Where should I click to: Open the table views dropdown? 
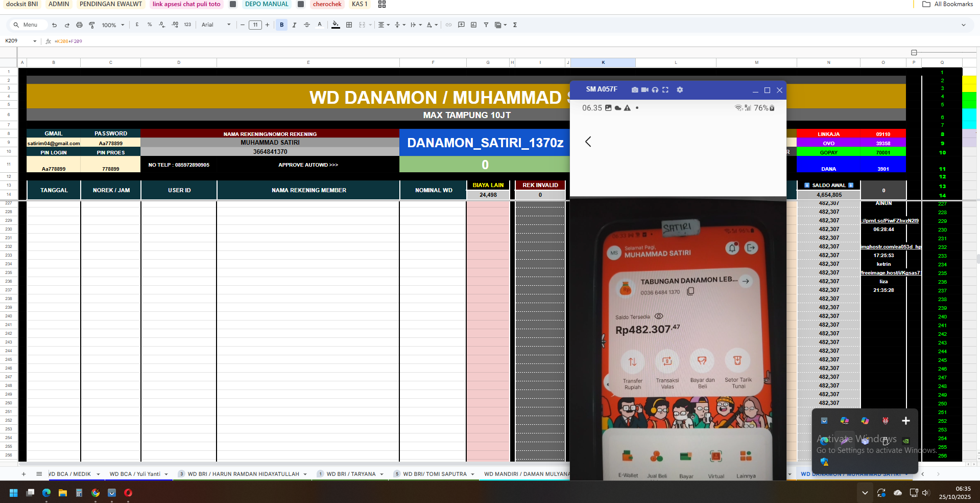[x=500, y=25]
